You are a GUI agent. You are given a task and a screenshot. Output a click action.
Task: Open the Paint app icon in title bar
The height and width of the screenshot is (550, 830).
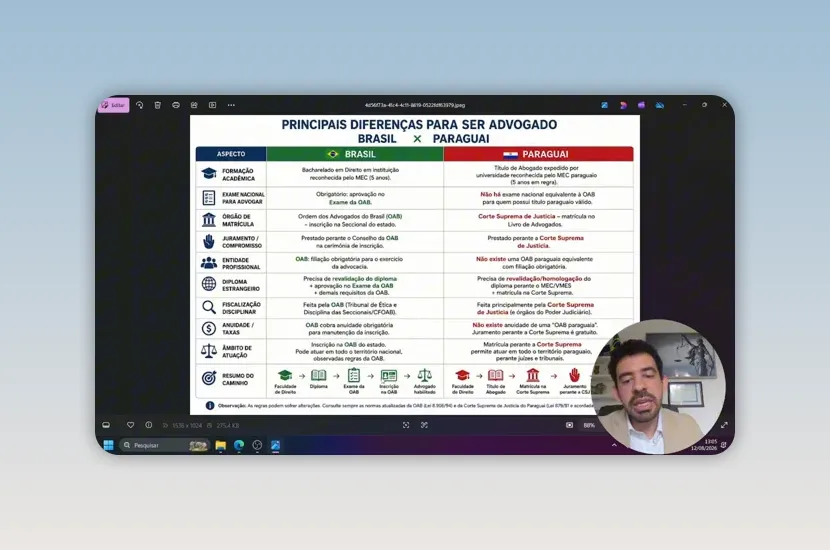tap(605, 105)
